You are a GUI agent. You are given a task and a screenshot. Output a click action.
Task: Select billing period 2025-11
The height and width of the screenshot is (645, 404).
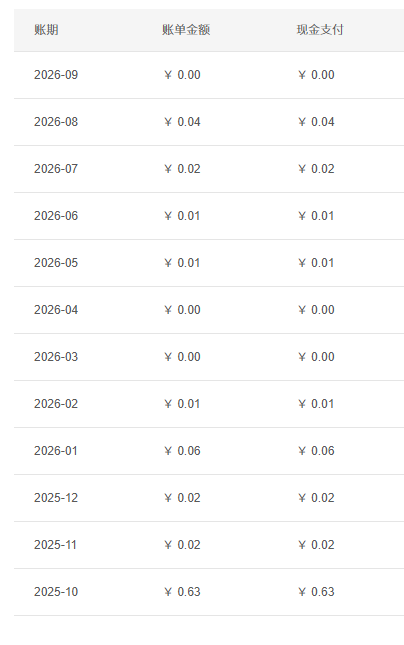coord(56,545)
